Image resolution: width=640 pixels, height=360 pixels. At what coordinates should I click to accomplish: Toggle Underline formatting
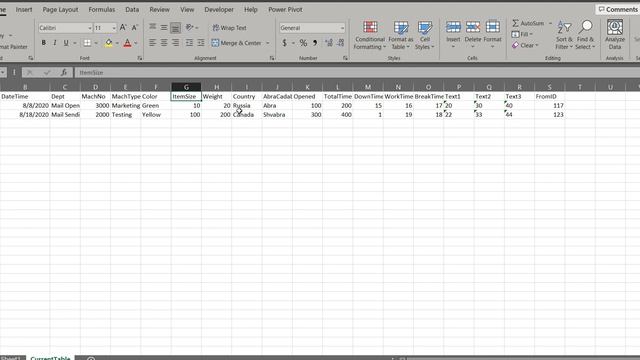tap(66, 43)
